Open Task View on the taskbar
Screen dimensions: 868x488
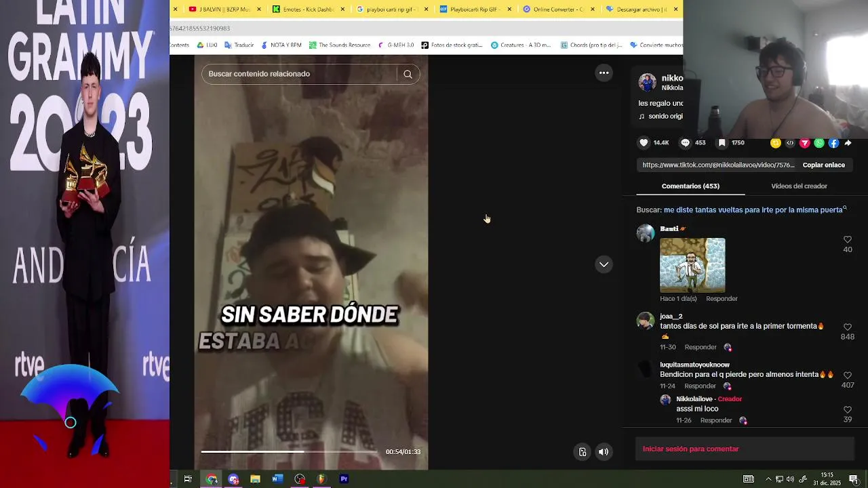[188, 479]
